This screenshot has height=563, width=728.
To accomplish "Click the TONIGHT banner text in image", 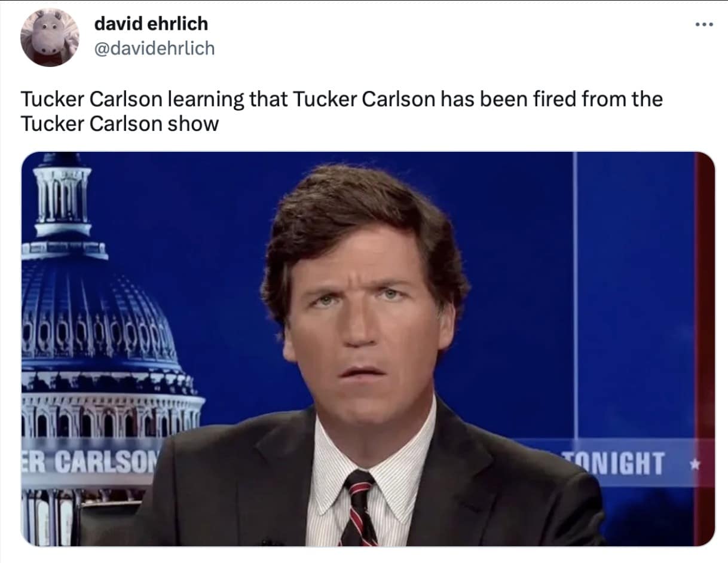I will pos(613,464).
